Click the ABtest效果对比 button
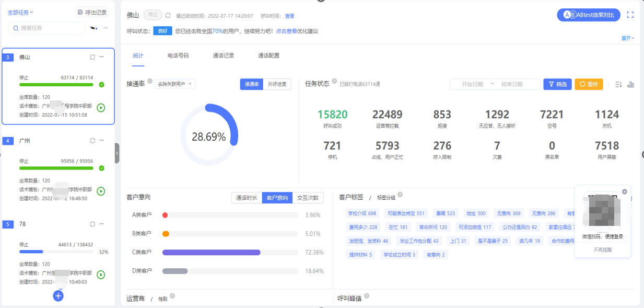644x308 pixels. click(x=589, y=15)
